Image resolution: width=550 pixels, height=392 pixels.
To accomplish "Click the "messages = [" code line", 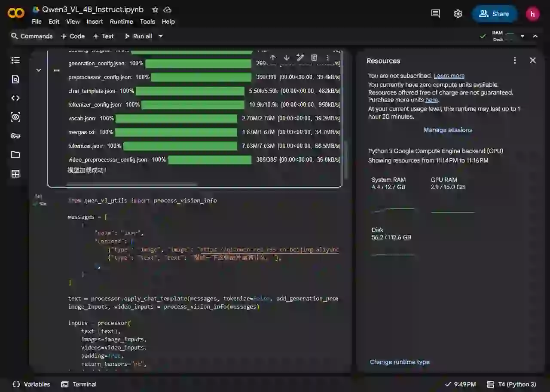I will 88,217.
